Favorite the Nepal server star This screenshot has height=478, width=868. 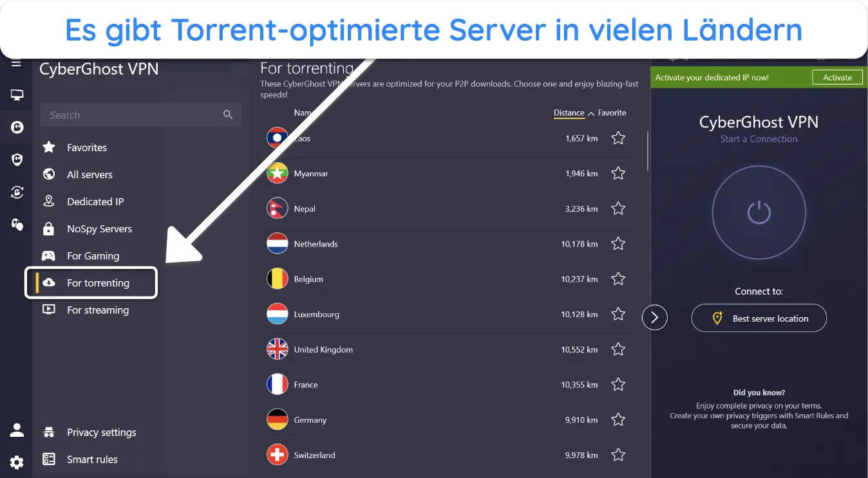tap(618, 208)
